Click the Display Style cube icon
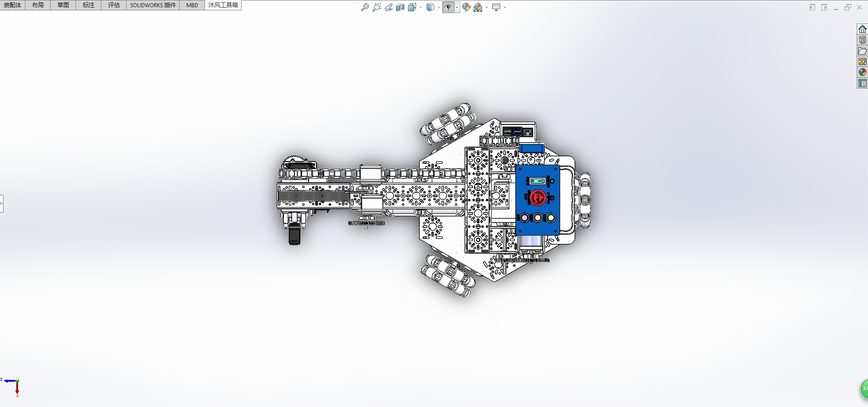The image size is (868, 407). (x=430, y=7)
